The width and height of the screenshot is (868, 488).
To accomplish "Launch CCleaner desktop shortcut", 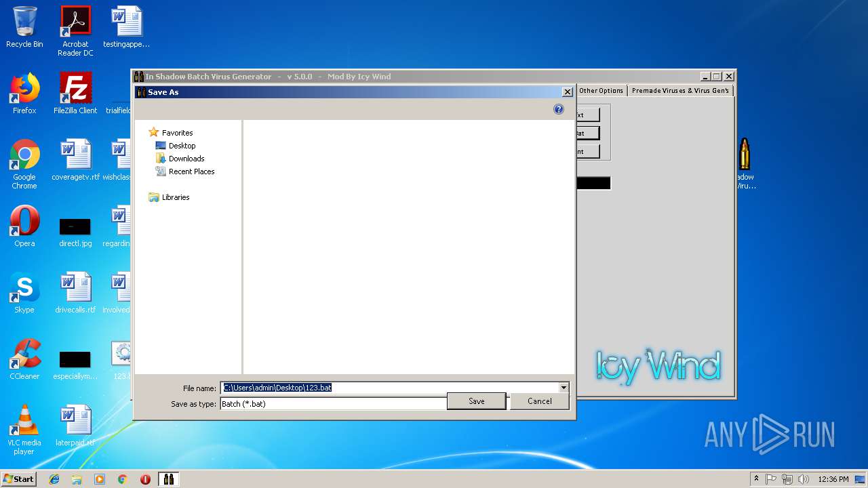I will (24, 359).
